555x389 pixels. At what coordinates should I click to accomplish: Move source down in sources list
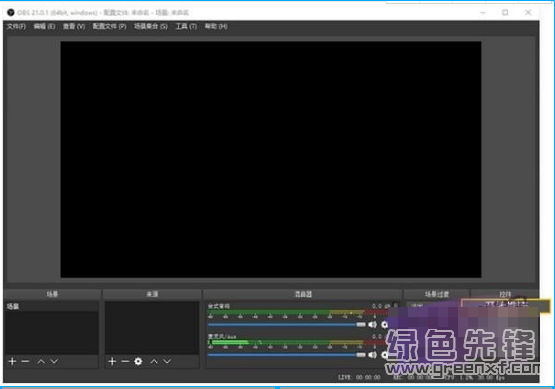point(167,361)
